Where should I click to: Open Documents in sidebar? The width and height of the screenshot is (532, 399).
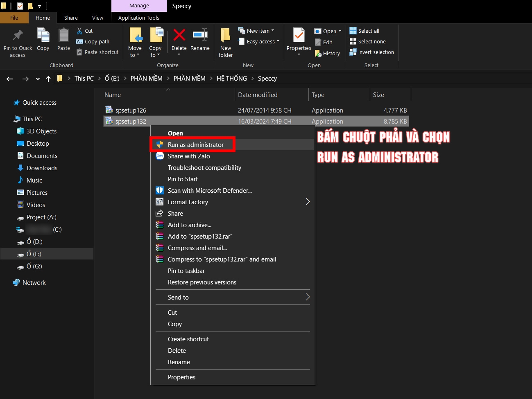coord(42,156)
